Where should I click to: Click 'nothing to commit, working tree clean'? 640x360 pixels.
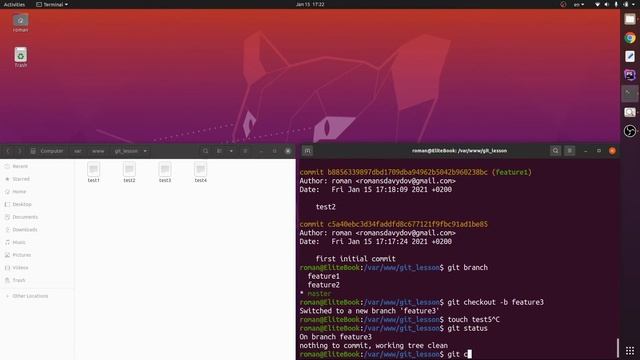click(373, 345)
